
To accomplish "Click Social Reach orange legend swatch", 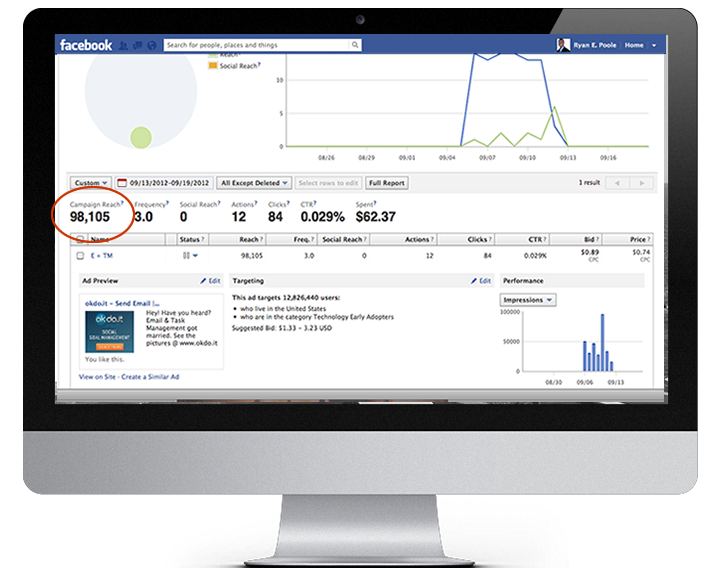I will pyautogui.click(x=212, y=66).
